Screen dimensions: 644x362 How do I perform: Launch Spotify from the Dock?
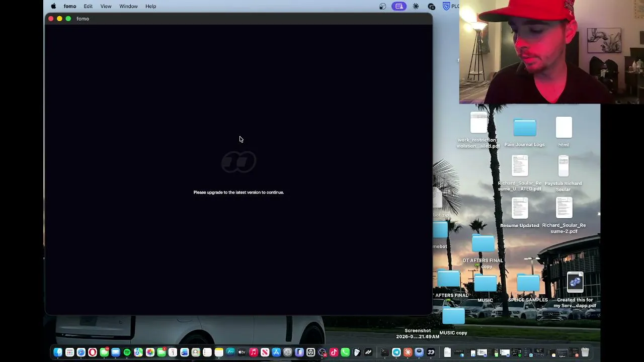pyautogui.click(x=127, y=352)
